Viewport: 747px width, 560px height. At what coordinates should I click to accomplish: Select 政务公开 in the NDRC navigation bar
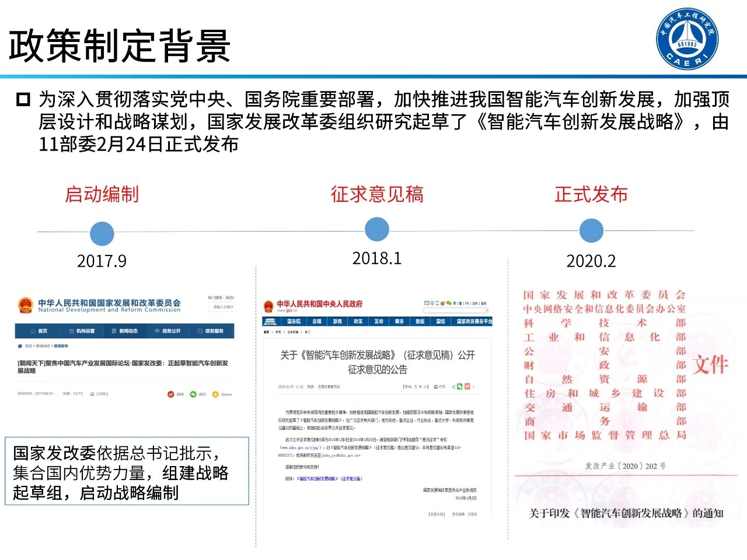168,331
